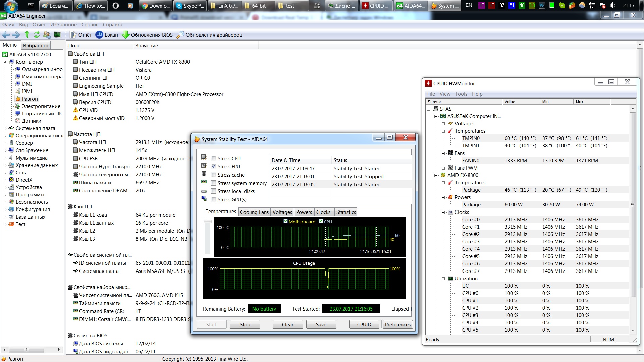
Task: Select Датчики in the left tree
Action: [x=32, y=121]
